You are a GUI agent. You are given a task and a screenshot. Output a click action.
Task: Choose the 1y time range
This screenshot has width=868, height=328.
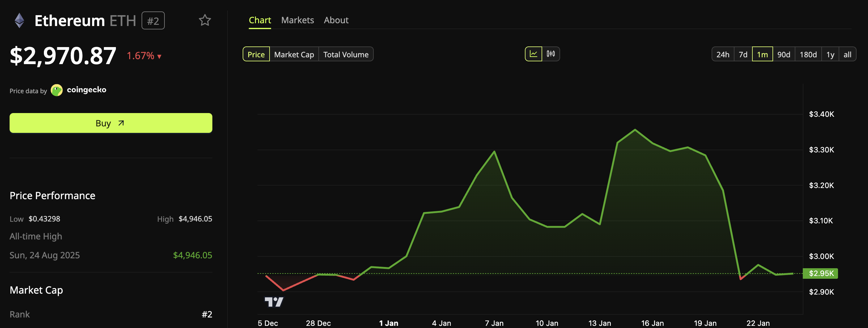click(x=830, y=54)
